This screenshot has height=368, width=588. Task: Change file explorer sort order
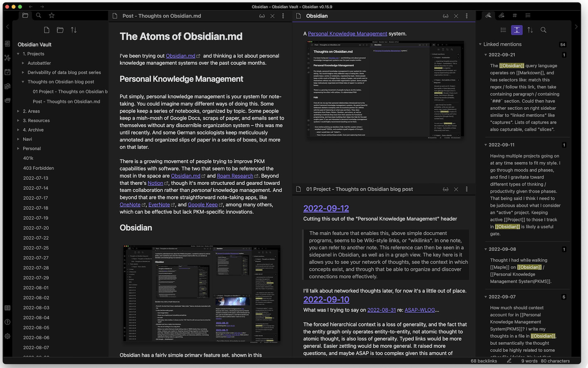click(x=73, y=30)
